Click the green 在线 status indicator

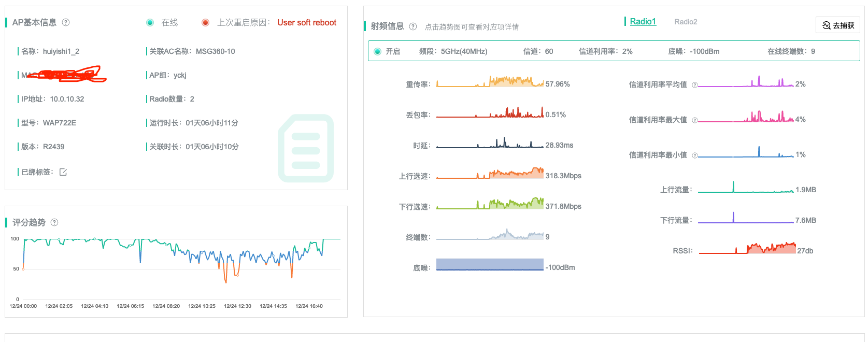[x=150, y=22]
